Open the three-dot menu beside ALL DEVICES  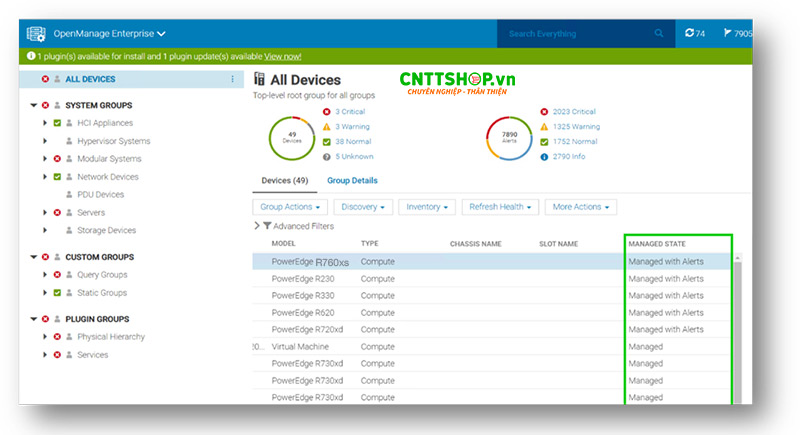(x=232, y=79)
